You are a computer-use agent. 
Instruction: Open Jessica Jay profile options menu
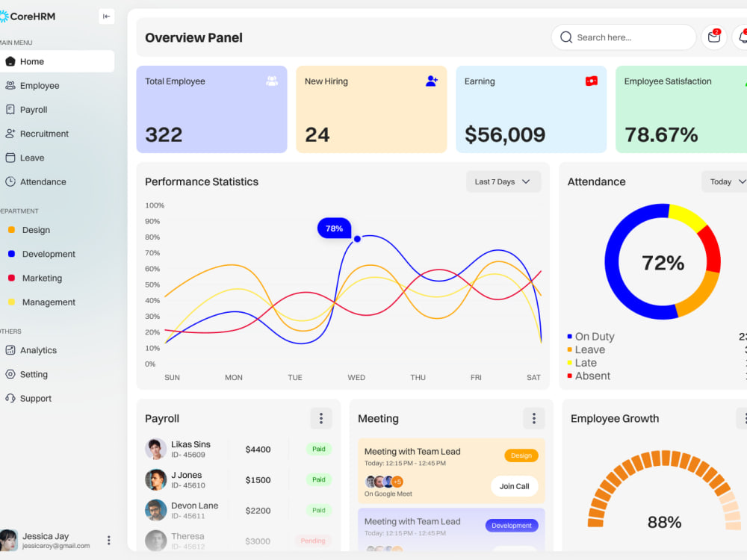pos(108,540)
